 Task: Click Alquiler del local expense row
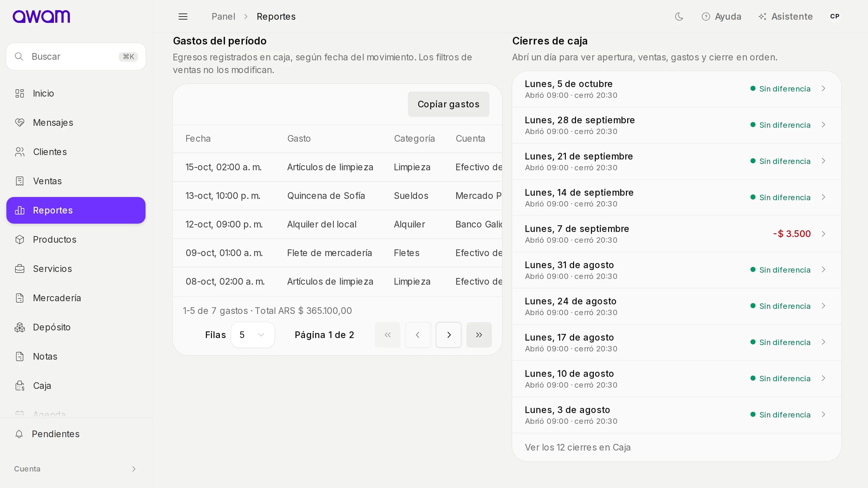tap(337, 224)
